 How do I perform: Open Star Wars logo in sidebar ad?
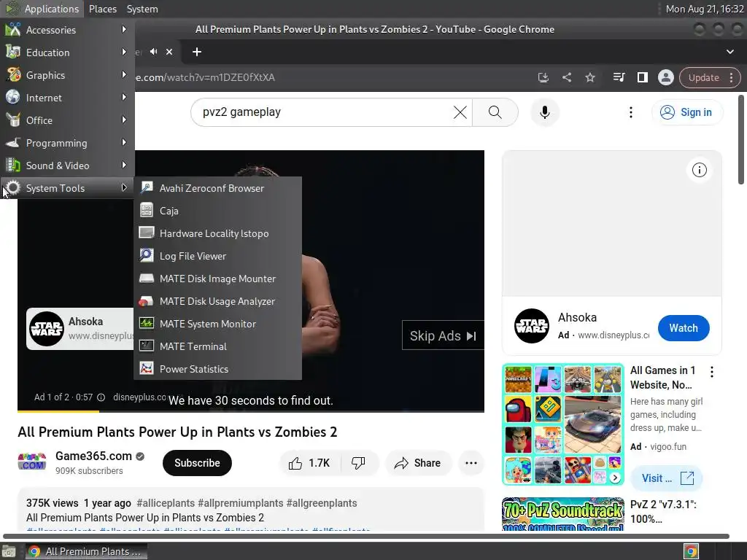pyautogui.click(x=532, y=326)
